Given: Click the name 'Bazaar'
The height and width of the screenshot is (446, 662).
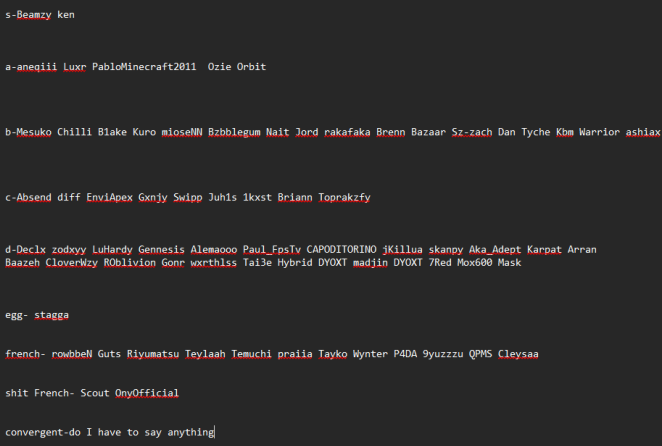Looking at the screenshot, I should pos(428,132).
